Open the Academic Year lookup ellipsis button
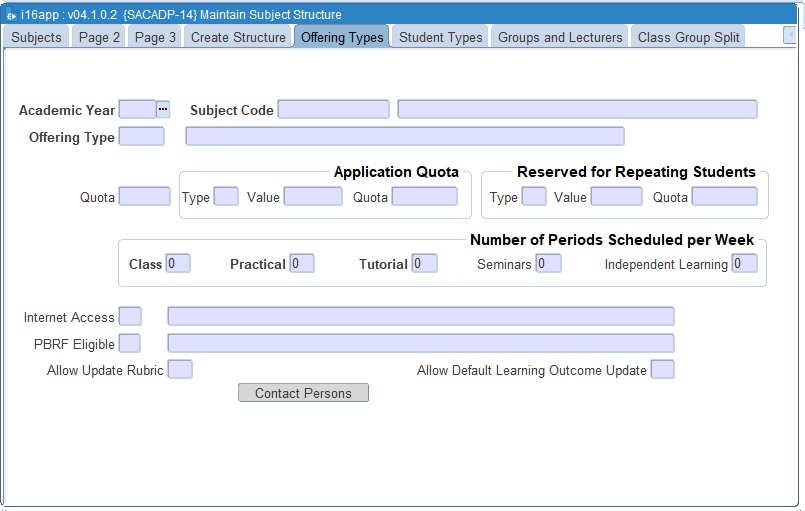This screenshot has width=805, height=511. point(163,109)
